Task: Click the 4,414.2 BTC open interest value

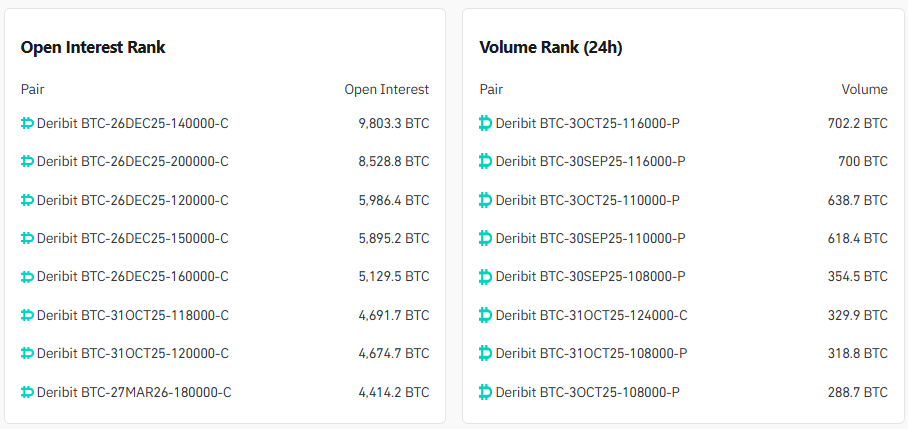Action: click(x=394, y=393)
